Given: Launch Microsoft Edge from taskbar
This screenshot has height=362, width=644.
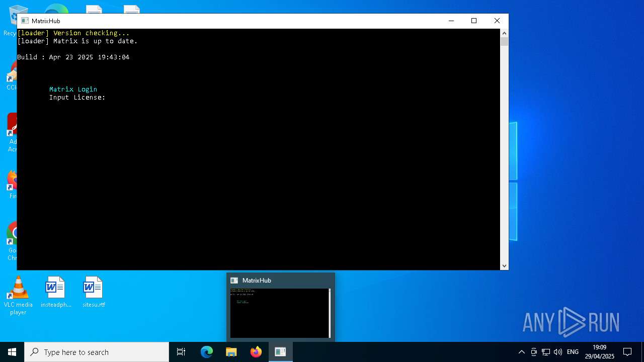Looking at the screenshot, I should (207, 352).
